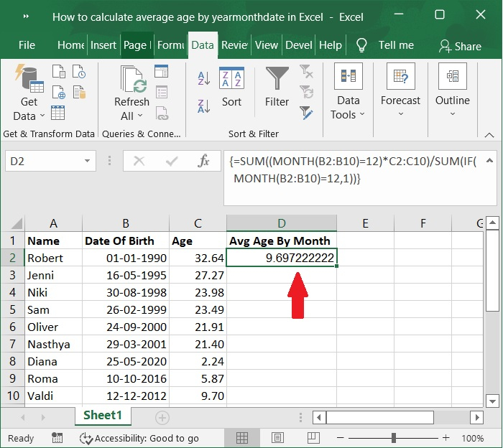The height and width of the screenshot is (448, 503).
Task: Open the Name Box dropdown arrow
Action: [x=88, y=162]
